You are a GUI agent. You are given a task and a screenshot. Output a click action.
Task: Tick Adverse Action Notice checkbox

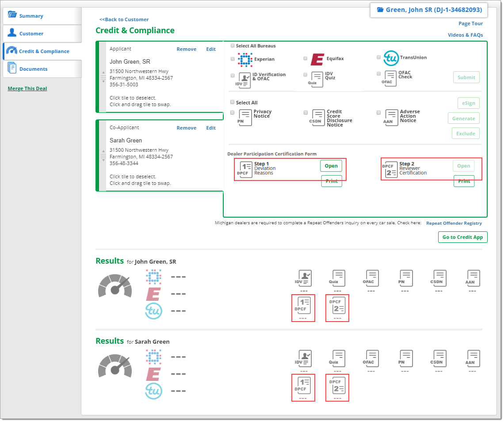378,112
